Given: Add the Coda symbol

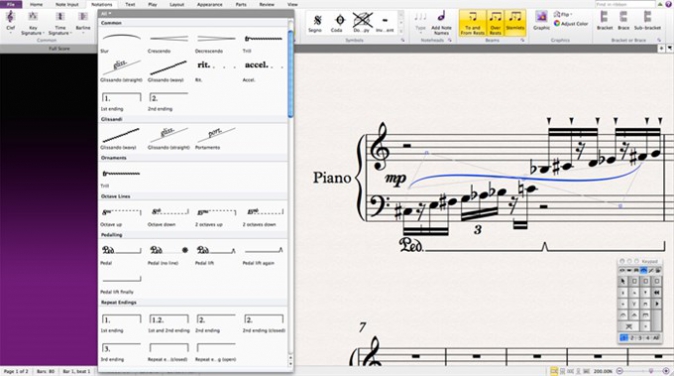Looking at the screenshot, I should [x=338, y=23].
